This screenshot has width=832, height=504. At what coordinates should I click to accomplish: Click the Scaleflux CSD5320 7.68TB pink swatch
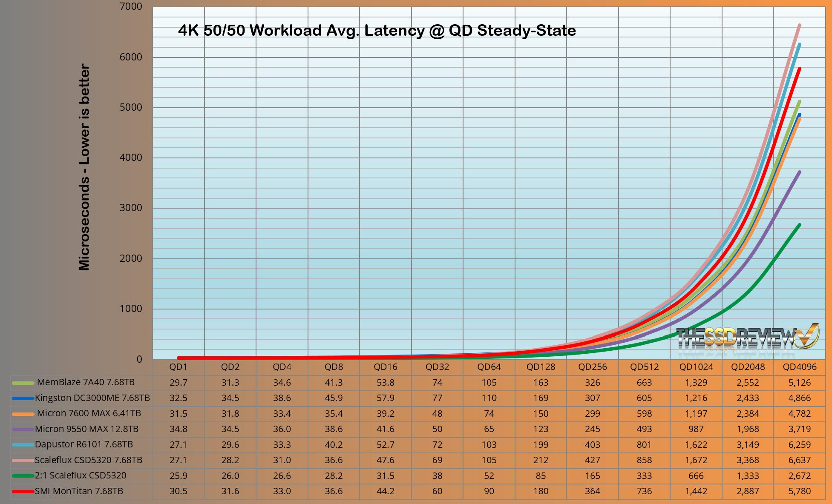[23, 461]
